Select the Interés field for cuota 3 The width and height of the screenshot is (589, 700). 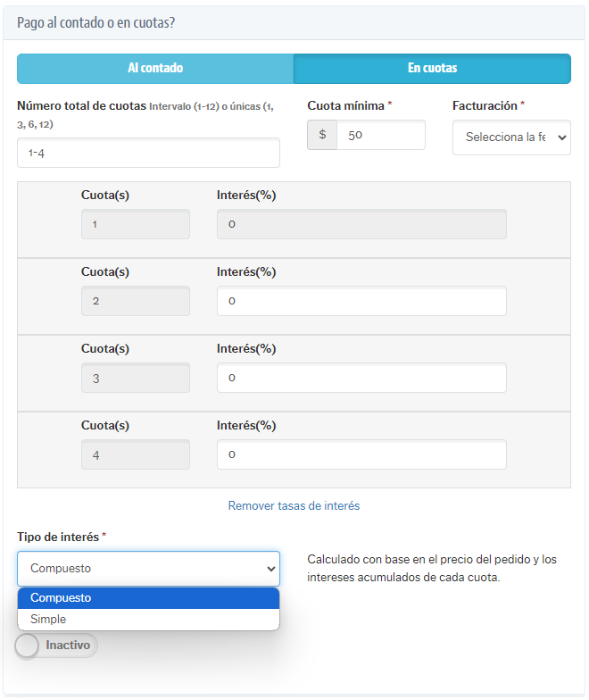tap(361, 378)
